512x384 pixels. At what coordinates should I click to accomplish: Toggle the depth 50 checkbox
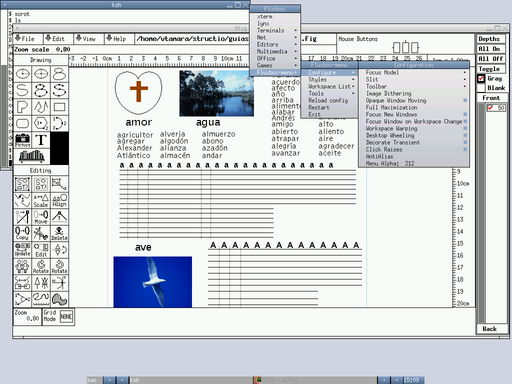point(490,108)
